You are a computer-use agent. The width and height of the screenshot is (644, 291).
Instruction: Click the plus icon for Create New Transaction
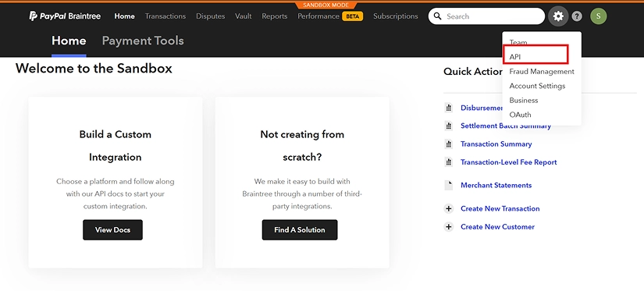click(x=449, y=208)
